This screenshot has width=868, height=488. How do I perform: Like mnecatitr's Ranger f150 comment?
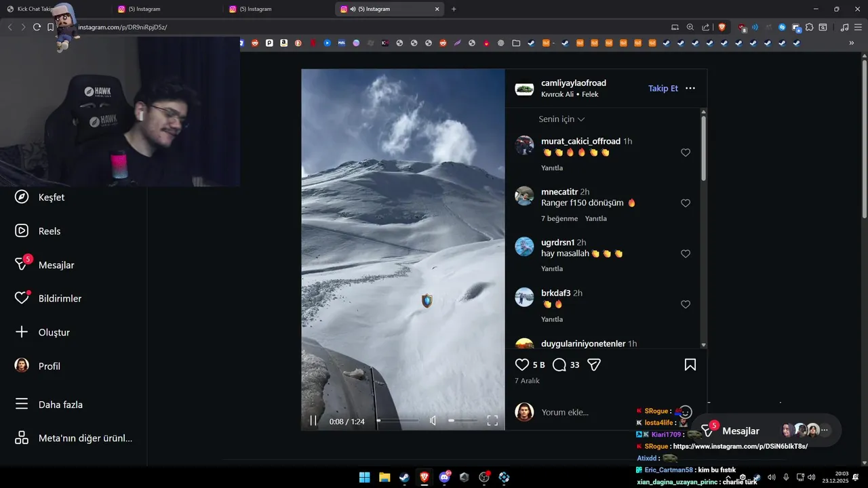(686, 203)
